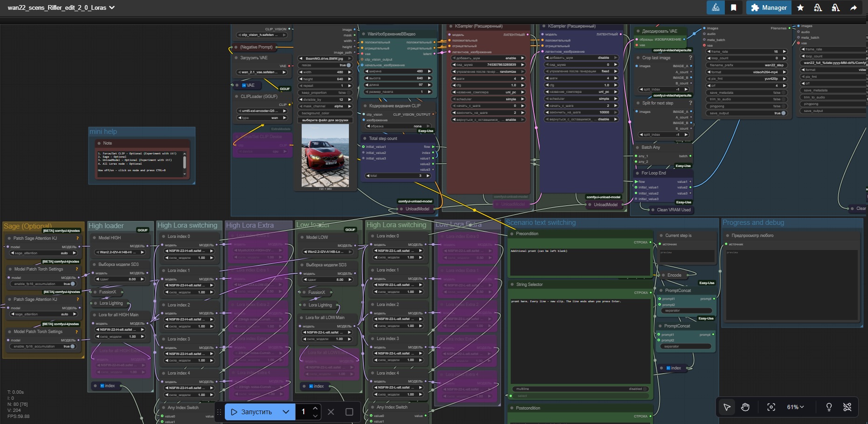Select the arrow pointer tool in the canvas toolbar

tap(727, 407)
